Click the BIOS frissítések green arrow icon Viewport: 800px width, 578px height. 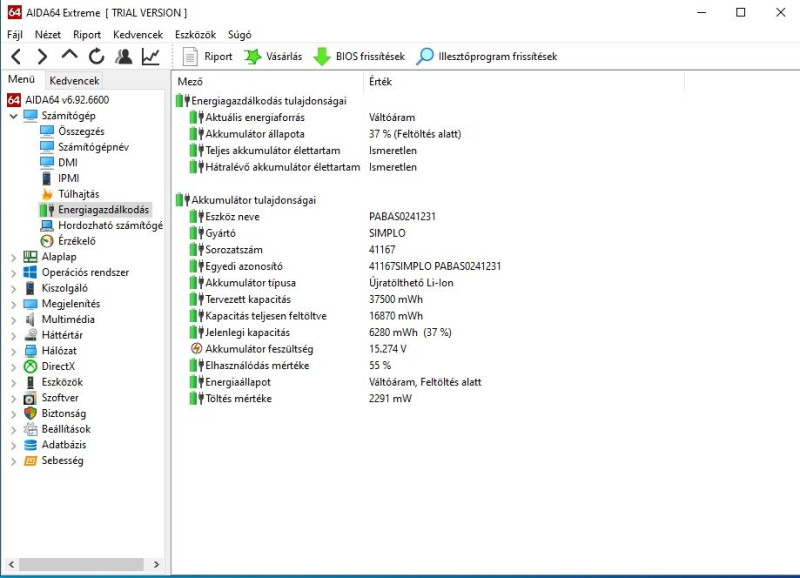click(x=322, y=57)
